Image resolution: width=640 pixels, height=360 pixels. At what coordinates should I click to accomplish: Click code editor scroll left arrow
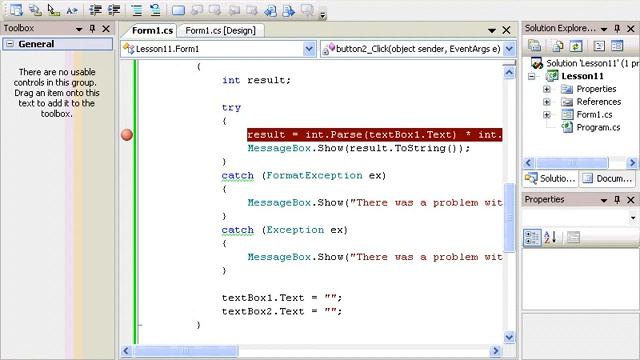[x=126, y=351]
